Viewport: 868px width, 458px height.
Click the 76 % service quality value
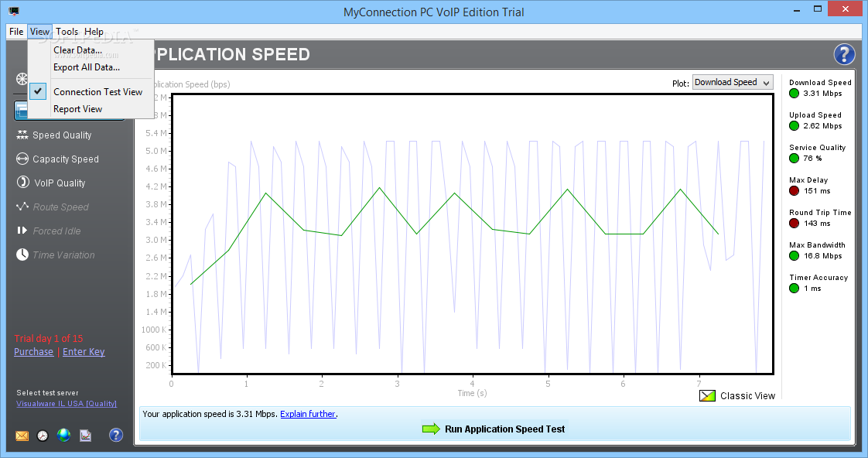[812, 159]
